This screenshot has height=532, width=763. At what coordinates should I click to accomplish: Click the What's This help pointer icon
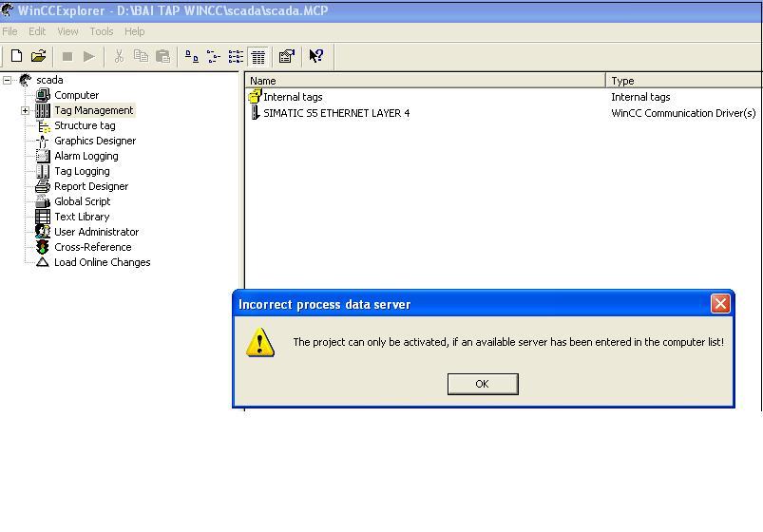(315, 56)
